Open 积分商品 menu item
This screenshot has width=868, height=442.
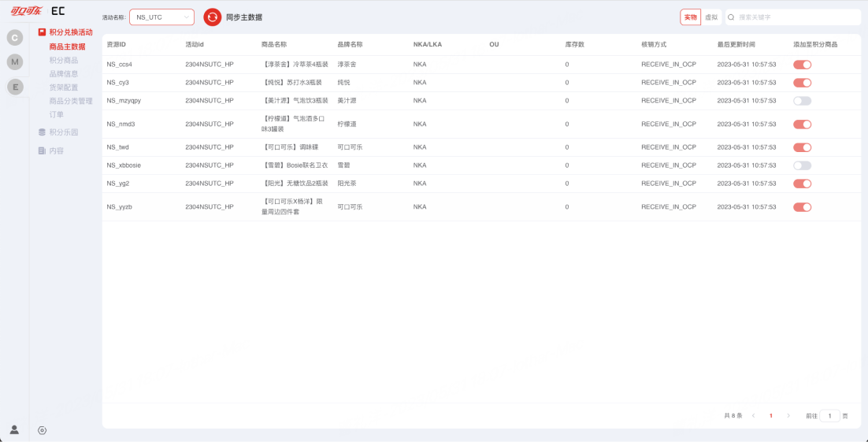[64, 60]
